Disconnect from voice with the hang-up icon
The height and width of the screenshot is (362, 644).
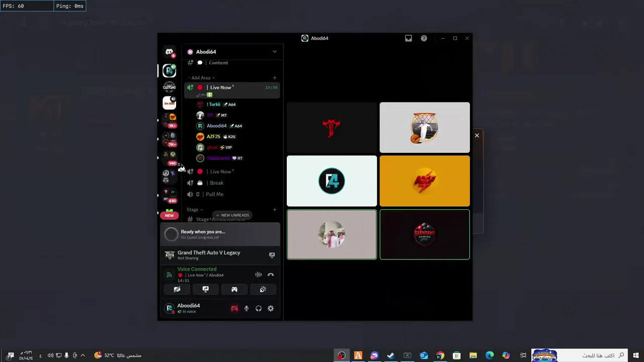click(271, 275)
